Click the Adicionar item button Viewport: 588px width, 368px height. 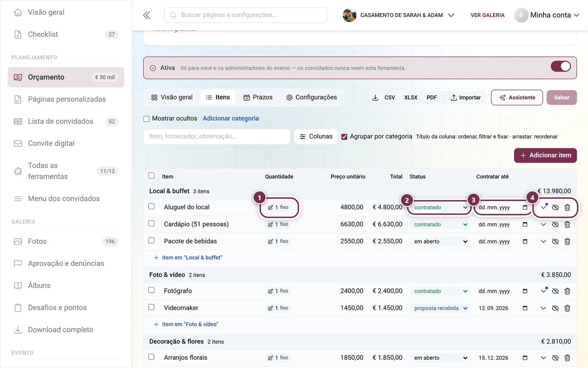click(546, 155)
